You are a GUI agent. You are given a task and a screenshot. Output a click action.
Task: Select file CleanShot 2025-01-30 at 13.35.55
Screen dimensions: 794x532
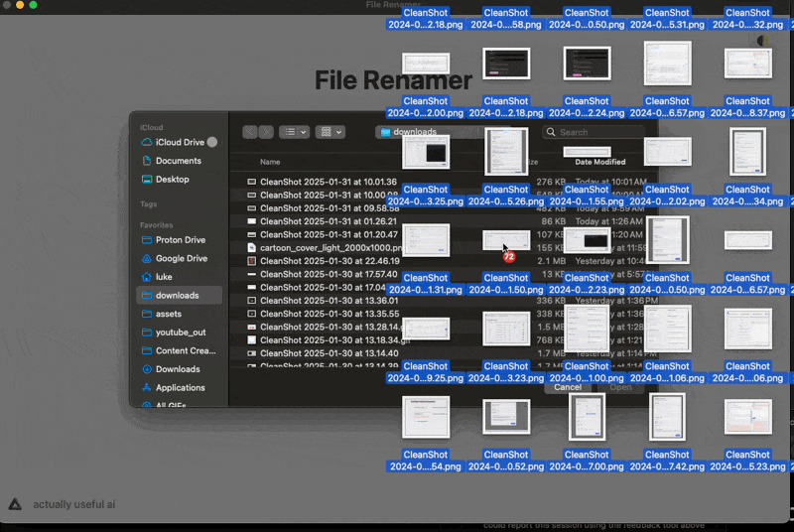click(x=330, y=314)
